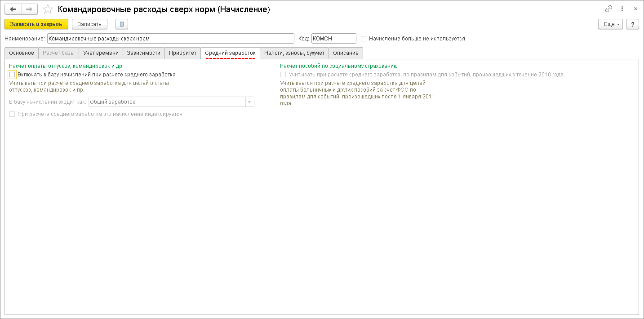
Task: Copy link with the chain icon
Action: point(609,9)
